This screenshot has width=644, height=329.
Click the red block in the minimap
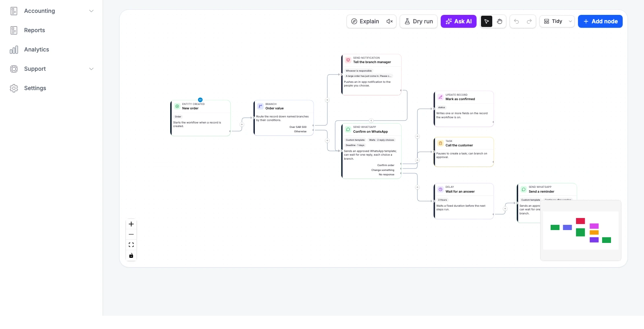[580, 221]
